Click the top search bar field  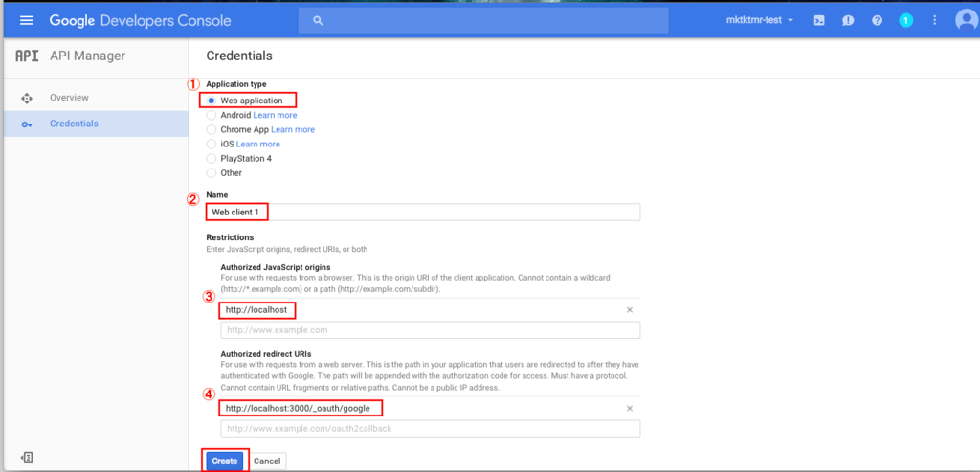[x=483, y=21]
